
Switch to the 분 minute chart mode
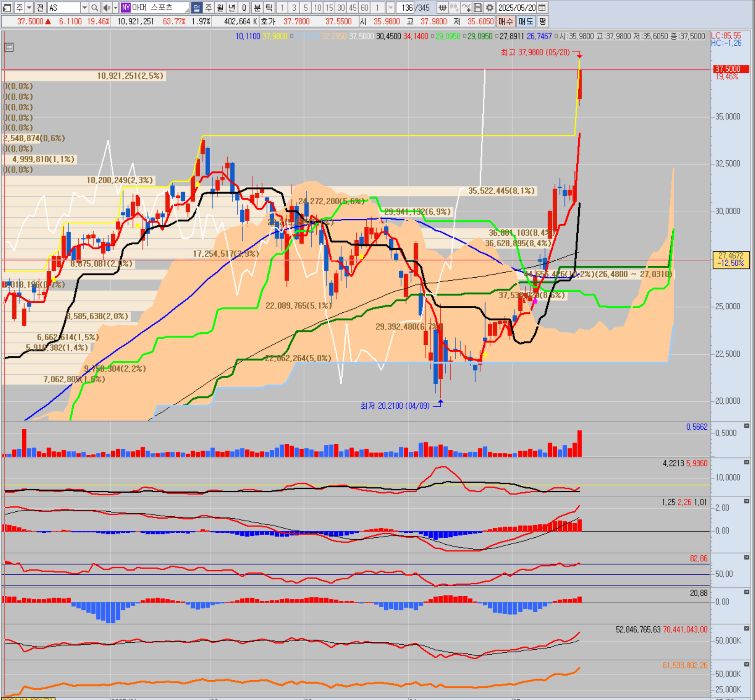point(257,7)
